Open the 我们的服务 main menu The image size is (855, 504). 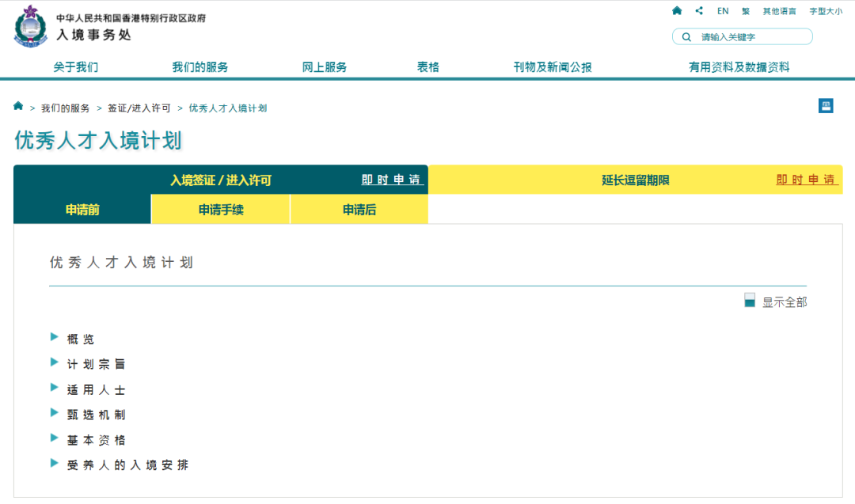200,67
